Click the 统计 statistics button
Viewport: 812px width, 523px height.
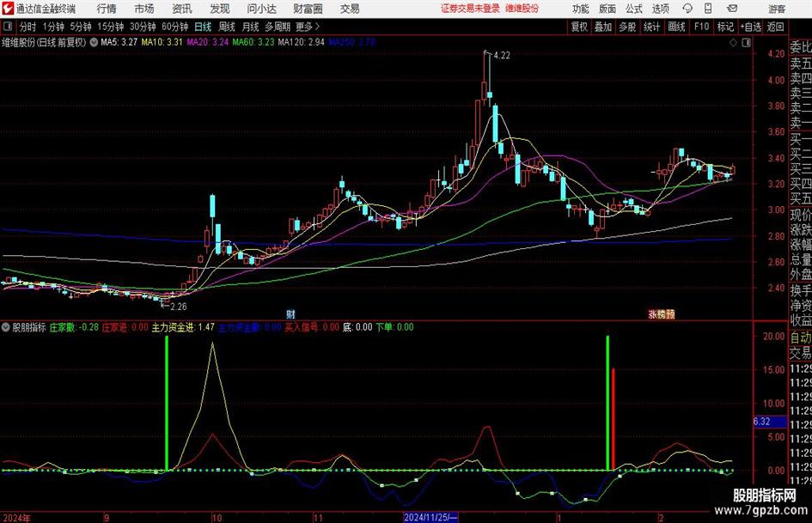tap(651, 27)
